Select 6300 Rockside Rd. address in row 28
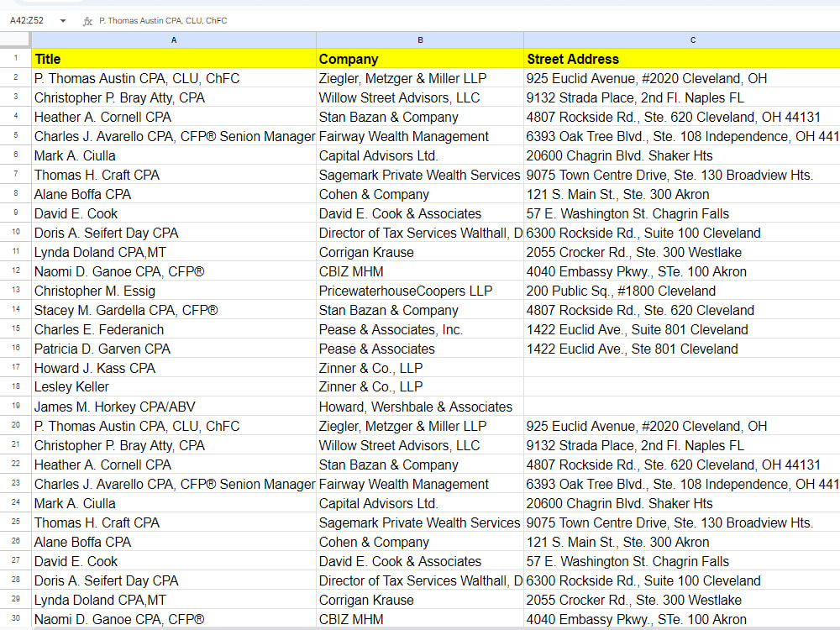840x630 pixels. point(682,580)
